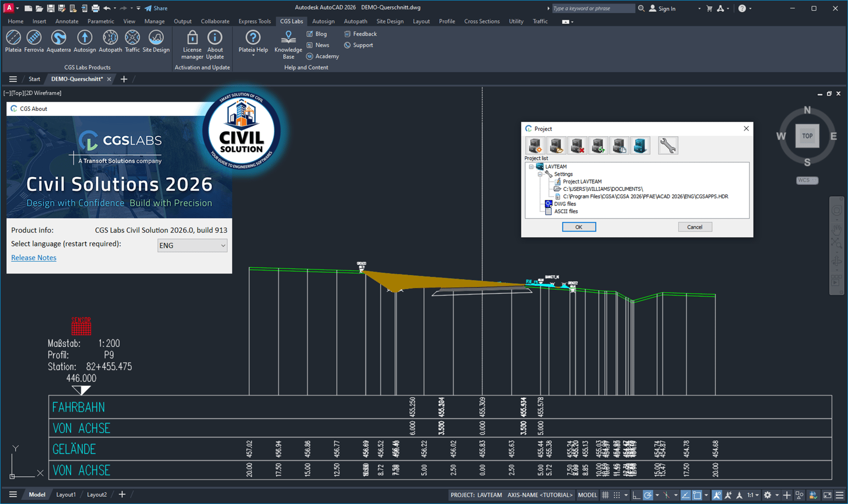Viewport: 848px width, 504px height.
Task: Open the status bar Customization menu
Action: click(840, 495)
